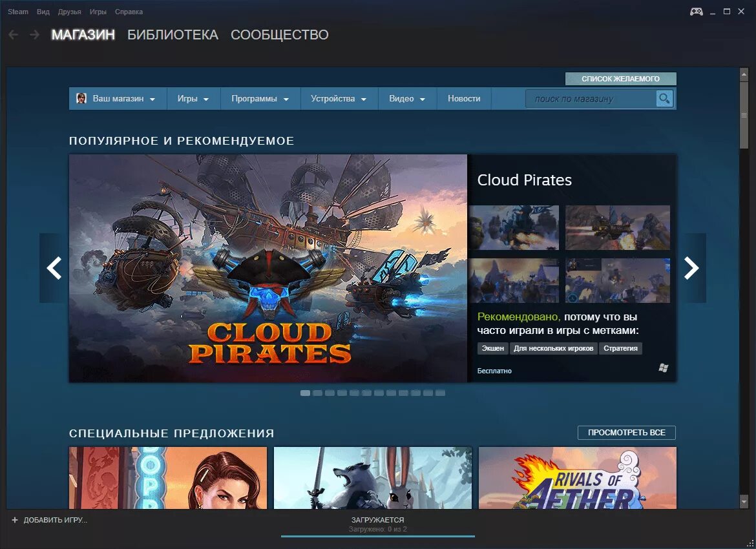Open the ЗАГРУЖАЕТСЯ downloads status

coord(377,520)
